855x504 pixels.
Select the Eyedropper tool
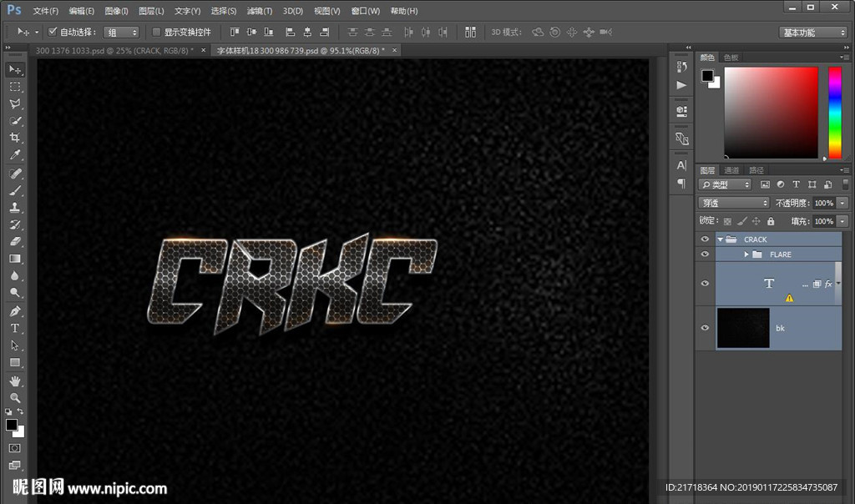(15, 154)
